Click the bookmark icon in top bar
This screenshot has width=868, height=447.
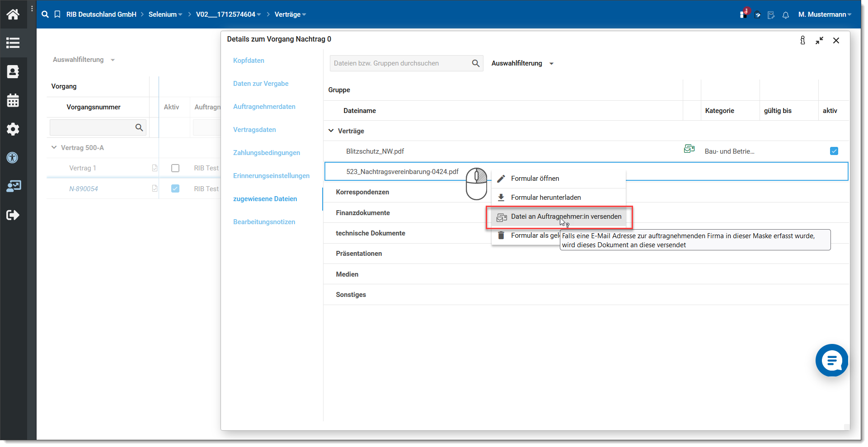pos(57,14)
